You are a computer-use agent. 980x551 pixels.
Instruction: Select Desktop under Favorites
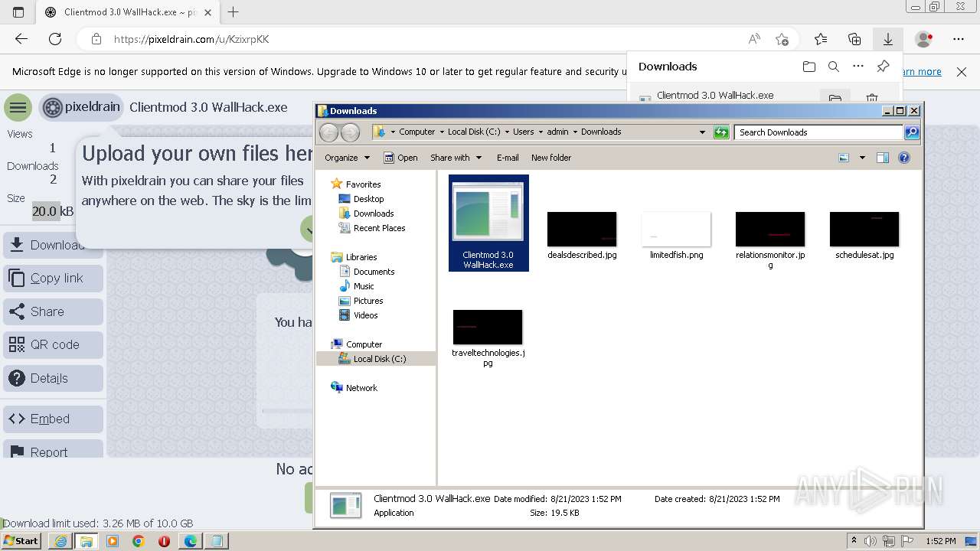368,199
